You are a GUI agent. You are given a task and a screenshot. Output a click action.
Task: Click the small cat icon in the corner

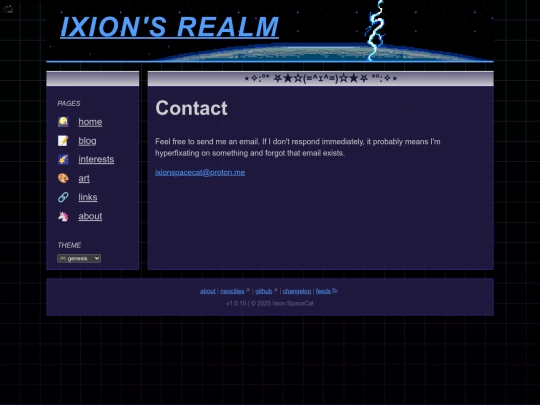coord(8,9)
